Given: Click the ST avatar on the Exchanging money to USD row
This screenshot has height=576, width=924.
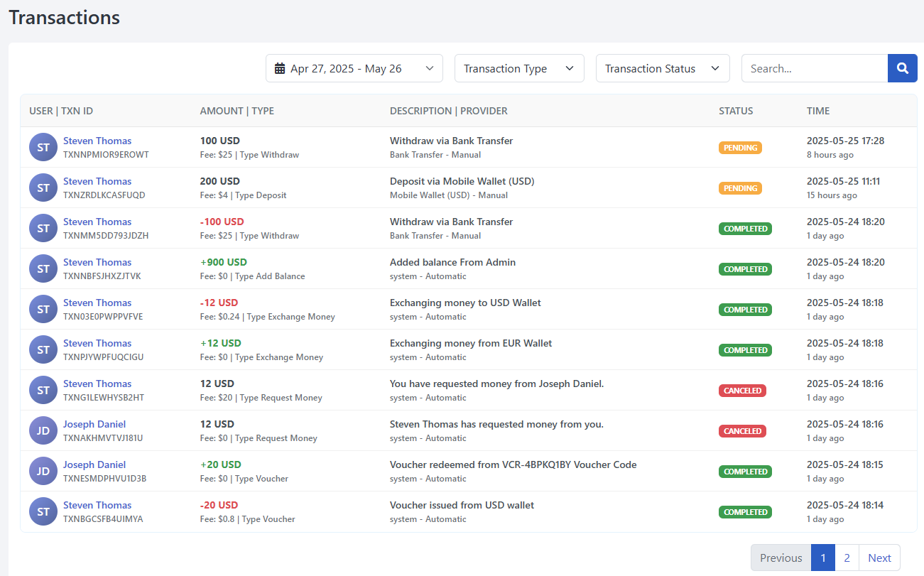Looking at the screenshot, I should click(43, 309).
